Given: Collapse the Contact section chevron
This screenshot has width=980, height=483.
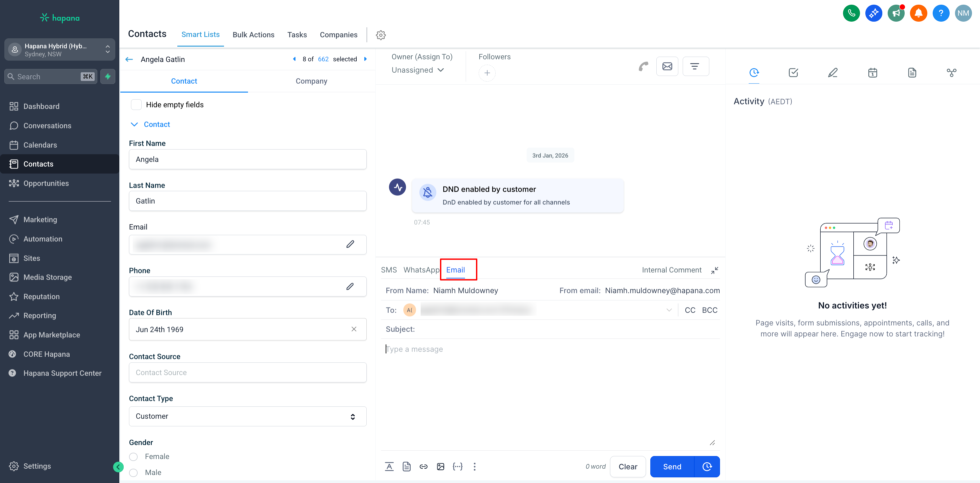Looking at the screenshot, I should 134,124.
